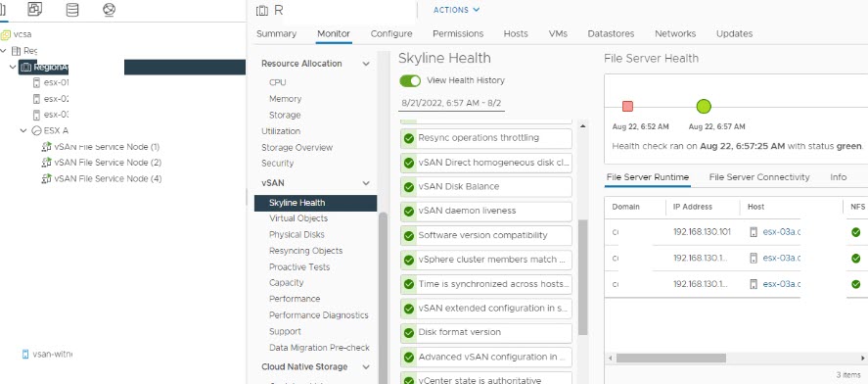Click the red square health history marker
The height and width of the screenshot is (384, 868).
(627, 107)
